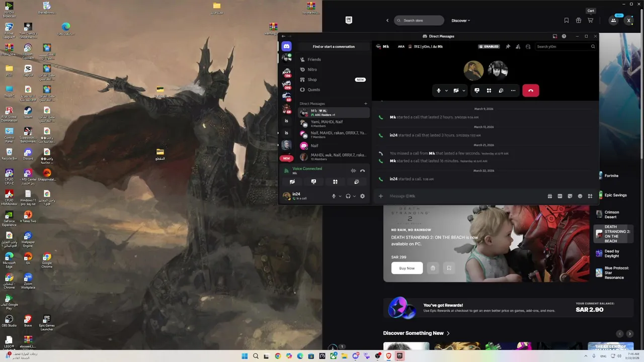Click the Voice Connected status label
Viewport: 644px width, 362px height.
pos(307,168)
